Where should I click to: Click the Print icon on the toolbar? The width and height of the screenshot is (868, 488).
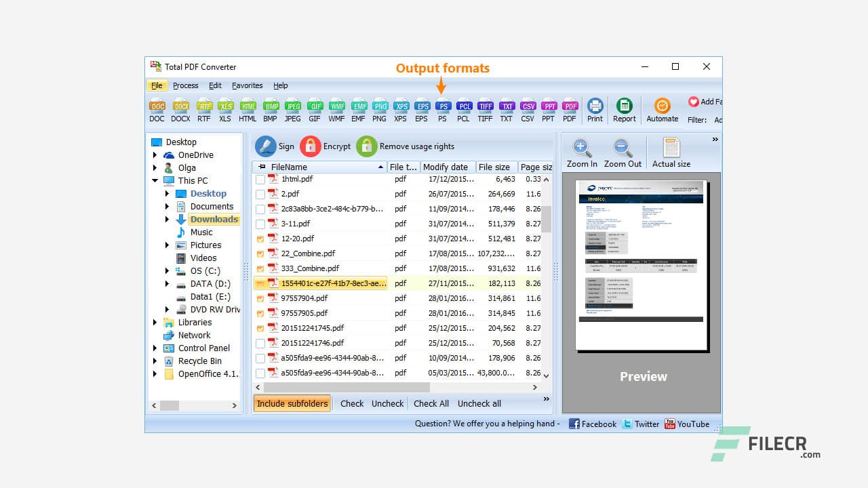pyautogui.click(x=595, y=108)
